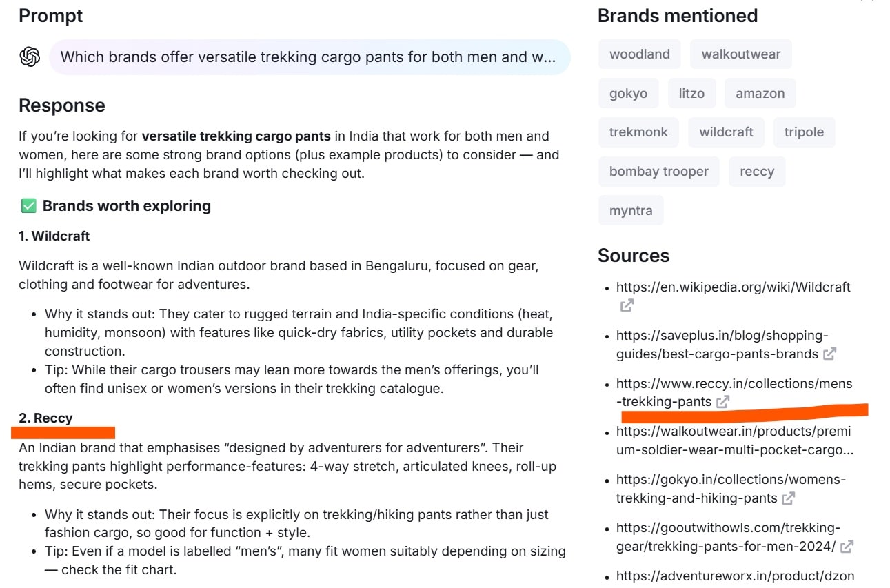Choose the litzo brand tag
The width and height of the screenshot is (890, 588).
pyautogui.click(x=691, y=93)
